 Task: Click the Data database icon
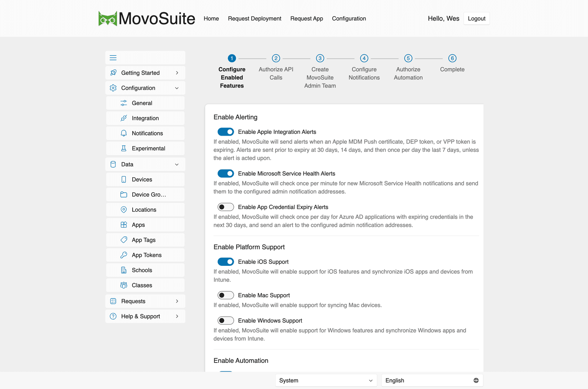click(x=113, y=164)
